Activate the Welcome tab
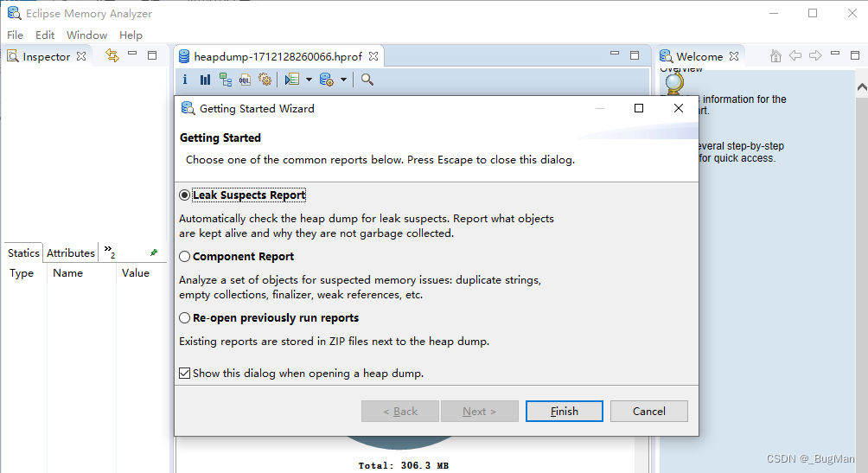 [x=699, y=56]
